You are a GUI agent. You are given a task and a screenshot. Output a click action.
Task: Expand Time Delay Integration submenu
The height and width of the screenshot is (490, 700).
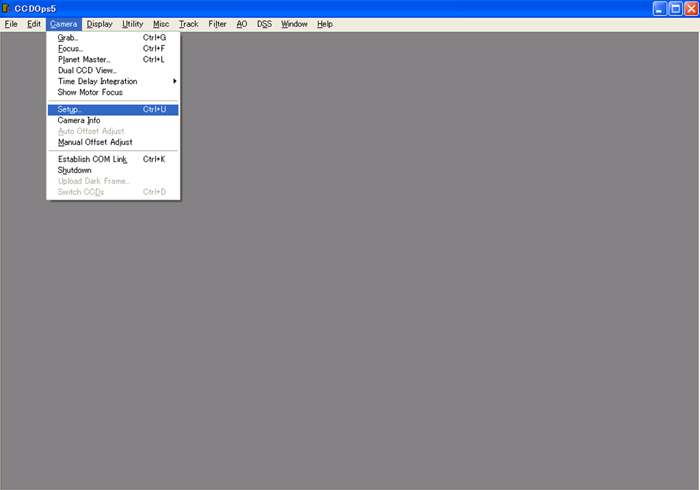113,81
